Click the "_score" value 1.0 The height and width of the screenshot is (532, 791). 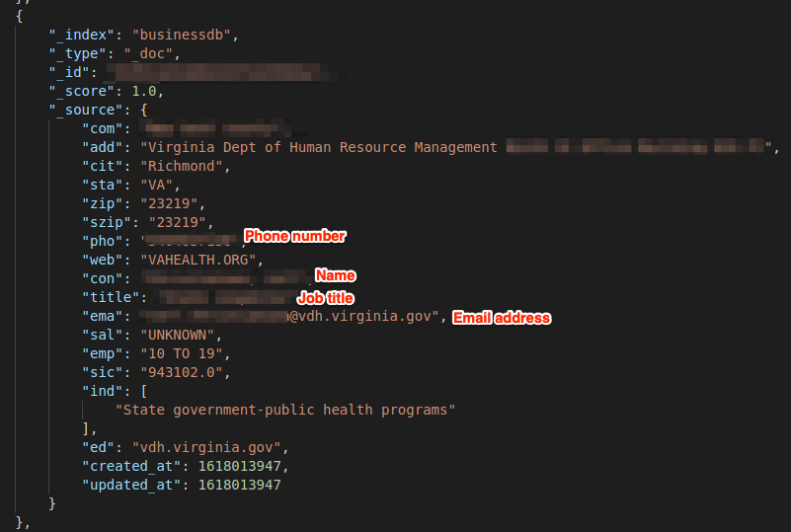tap(144, 91)
